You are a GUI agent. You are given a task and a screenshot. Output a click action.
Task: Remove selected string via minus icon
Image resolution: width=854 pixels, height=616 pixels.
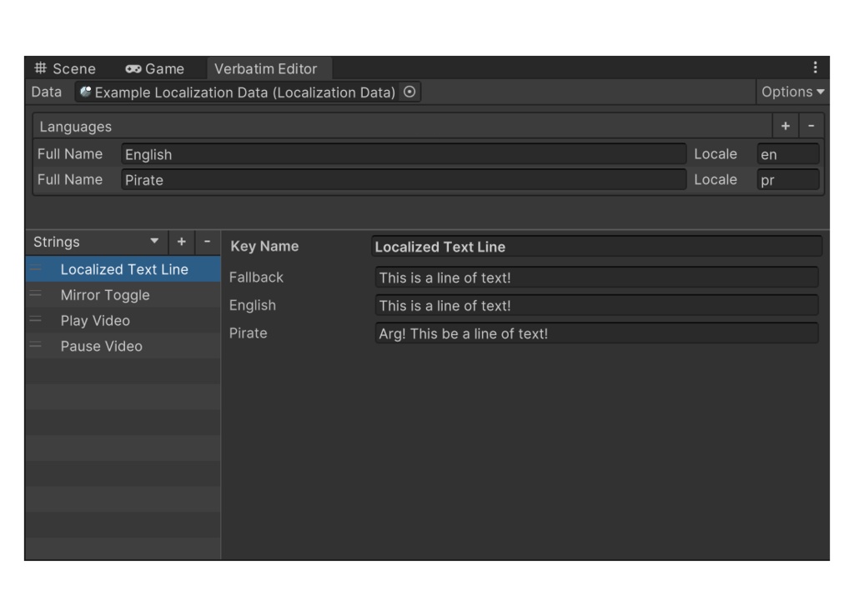(205, 241)
